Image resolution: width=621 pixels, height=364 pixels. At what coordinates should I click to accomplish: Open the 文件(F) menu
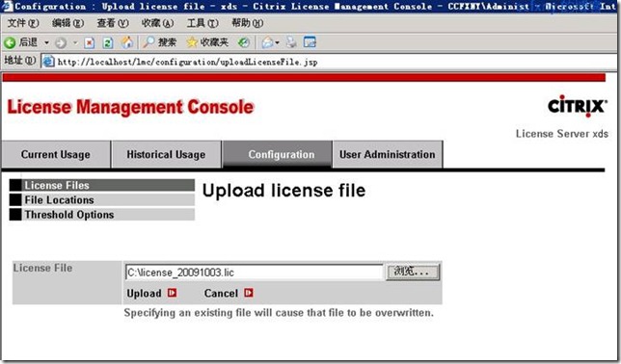click(x=23, y=23)
